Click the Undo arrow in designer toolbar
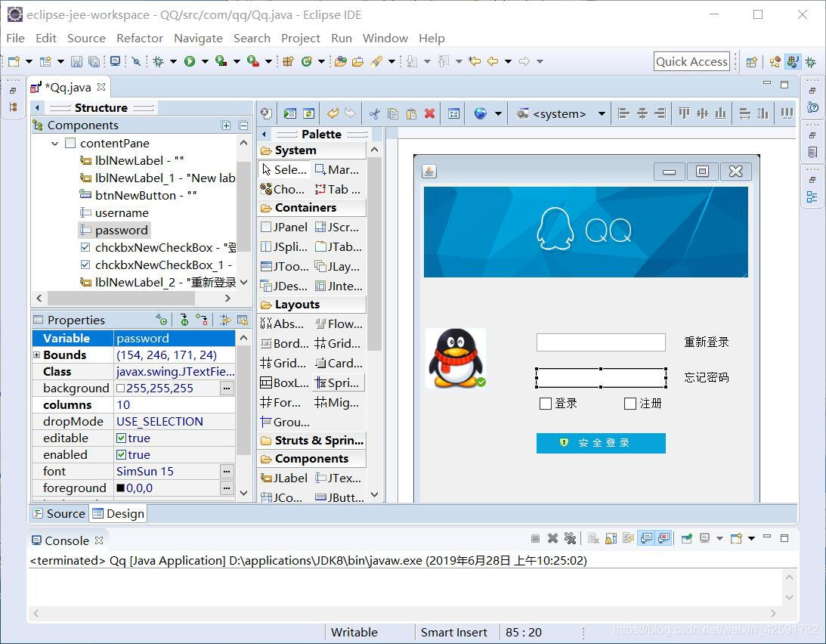The image size is (826, 644). 333,113
